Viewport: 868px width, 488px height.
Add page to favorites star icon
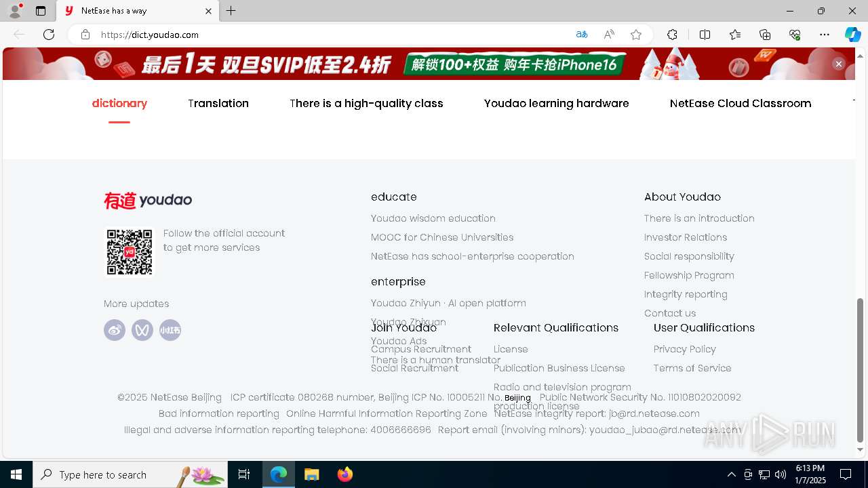click(x=636, y=35)
